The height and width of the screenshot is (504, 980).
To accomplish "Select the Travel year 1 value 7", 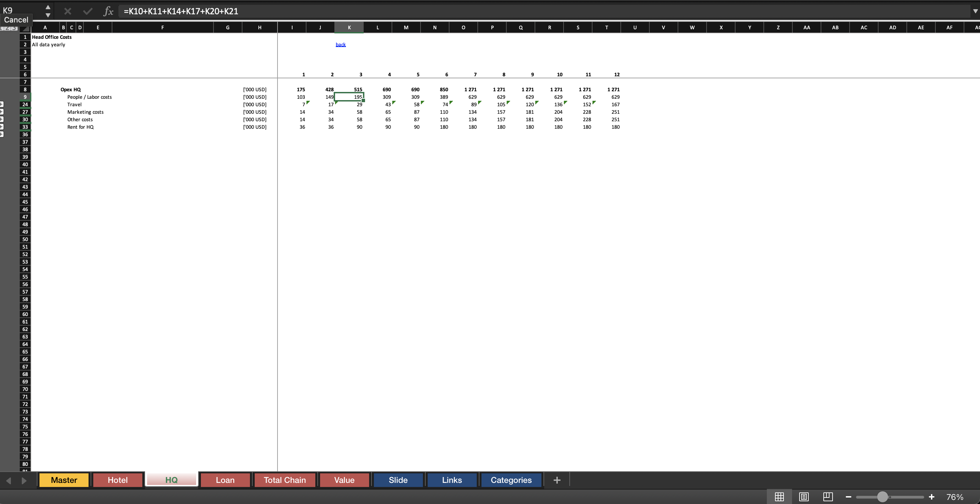I will [303, 105].
